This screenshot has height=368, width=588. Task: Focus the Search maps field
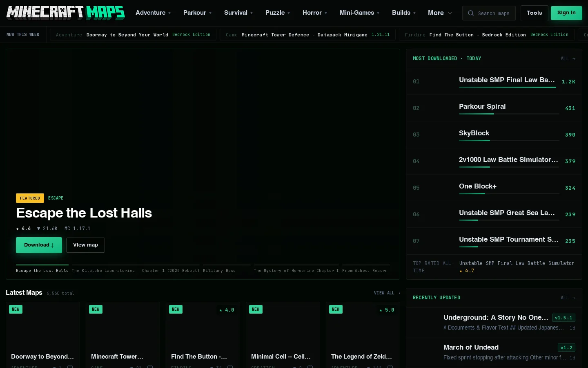(x=489, y=13)
